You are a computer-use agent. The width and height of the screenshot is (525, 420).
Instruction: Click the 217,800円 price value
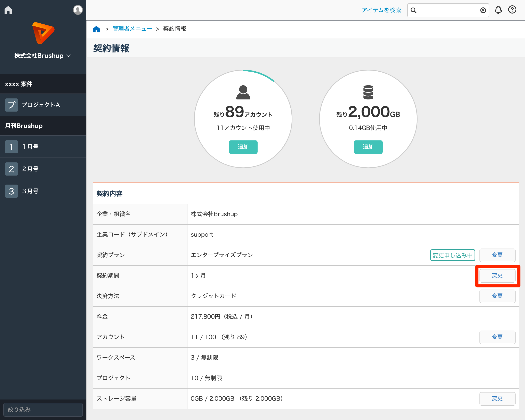pyautogui.click(x=222, y=316)
